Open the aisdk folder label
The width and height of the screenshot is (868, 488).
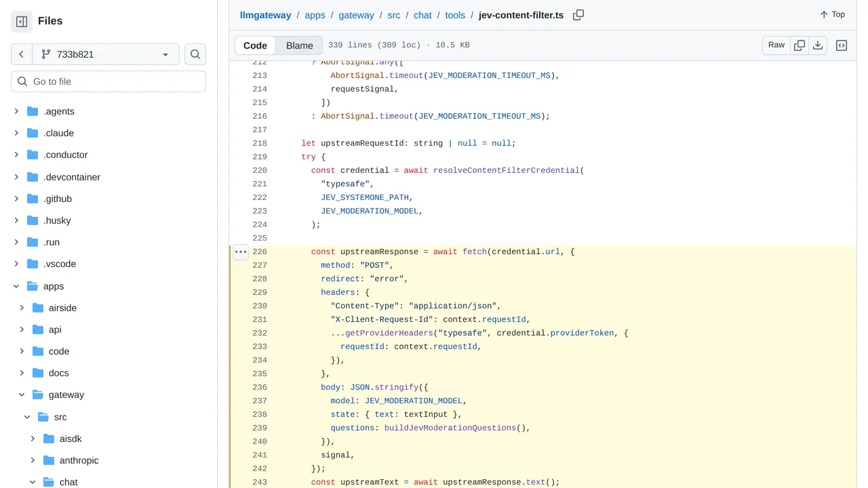point(71,439)
